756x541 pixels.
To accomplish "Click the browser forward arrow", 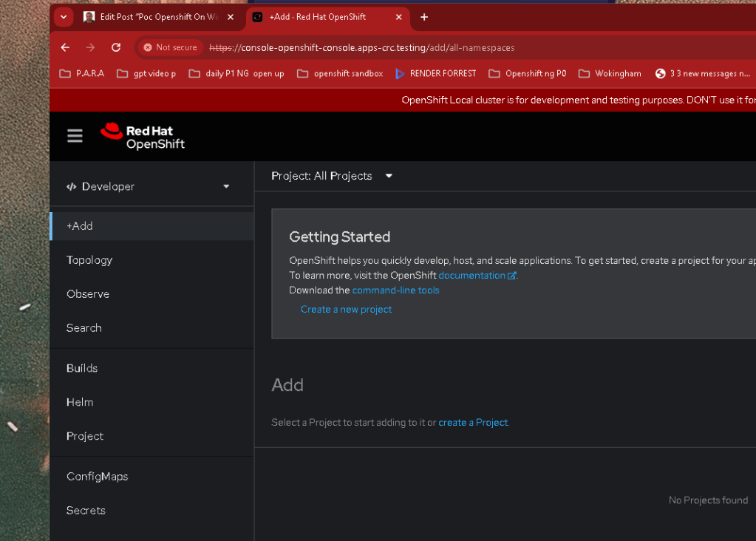I will 90,47.
